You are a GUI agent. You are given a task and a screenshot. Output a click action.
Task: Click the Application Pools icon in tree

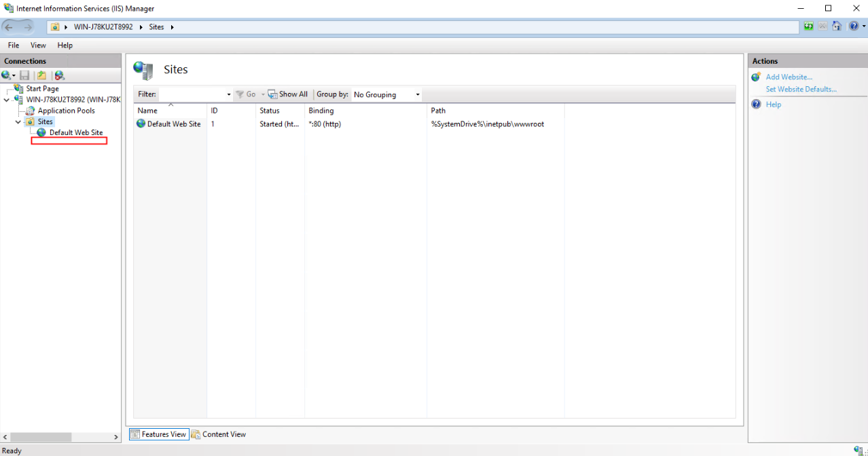pyautogui.click(x=30, y=111)
